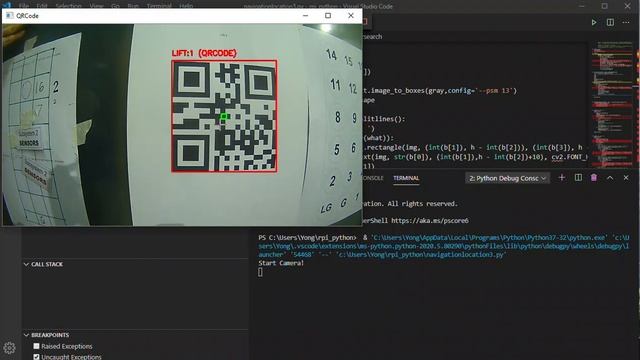The height and width of the screenshot is (360, 640).
Task: Open the Manage gear in activity bar
Action: [x=9, y=348]
